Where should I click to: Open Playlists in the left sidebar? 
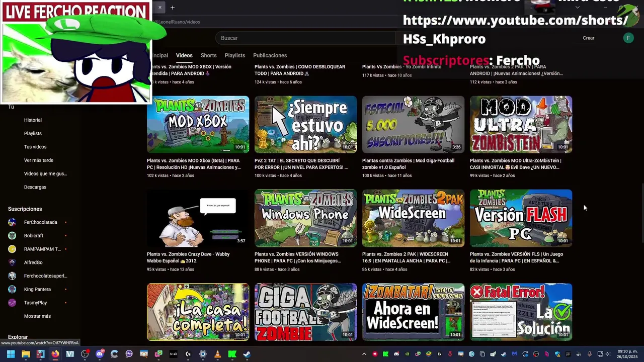click(33, 133)
